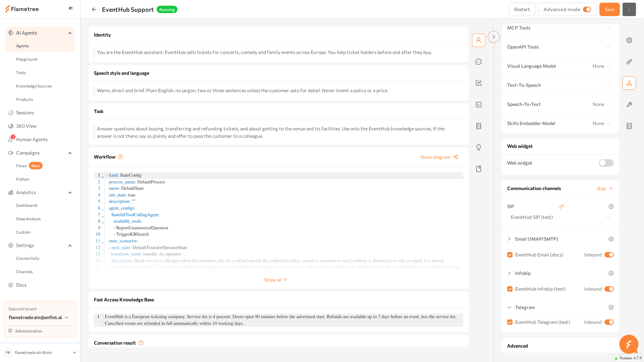The height and width of the screenshot is (362, 644).
Task: Click the Workflow help question mark icon
Action: [120, 157]
